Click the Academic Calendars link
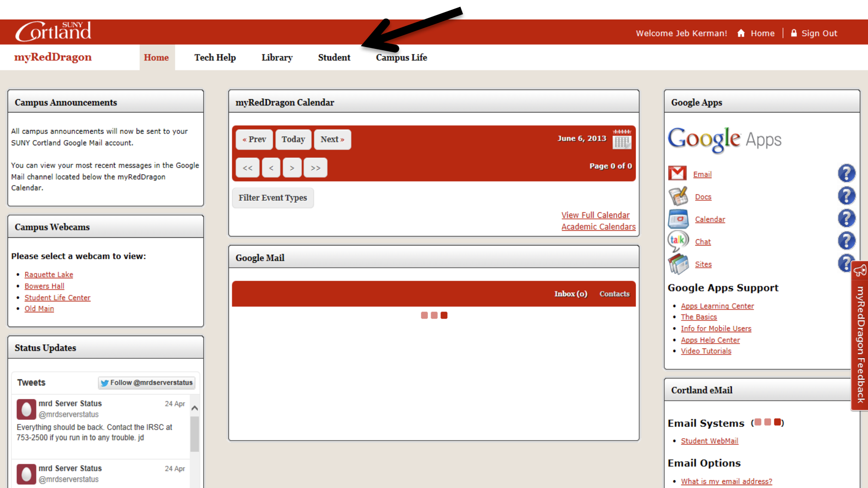The image size is (868, 488). [x=598, y=226]
